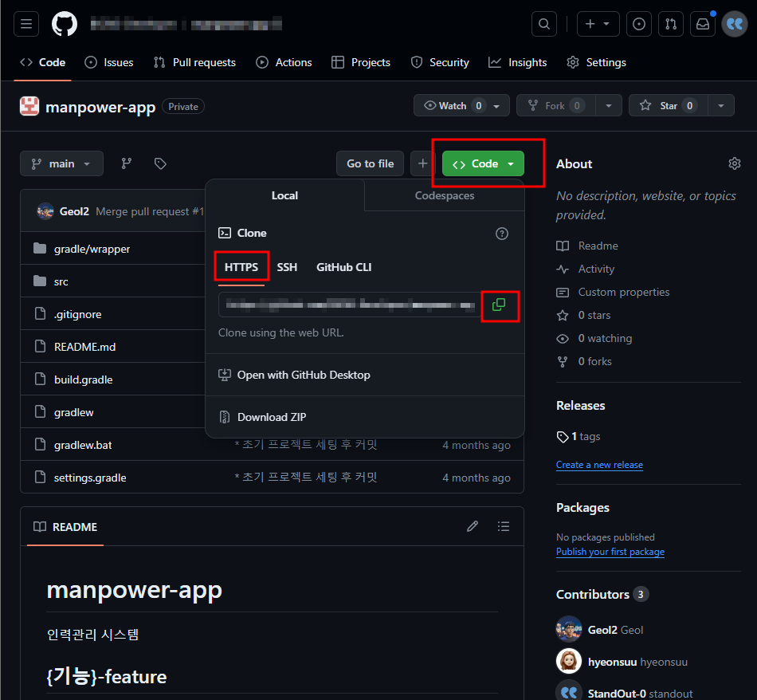The width and height of the screenshot is (757, 700).
Task: Open the search magnifier button
Action: pyautogui.click(x=544, y=24)
